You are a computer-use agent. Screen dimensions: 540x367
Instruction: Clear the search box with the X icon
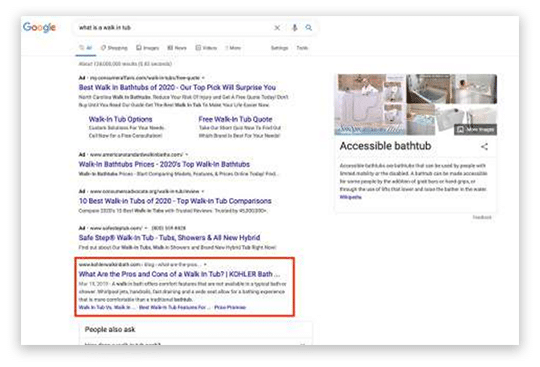[277, 28]
